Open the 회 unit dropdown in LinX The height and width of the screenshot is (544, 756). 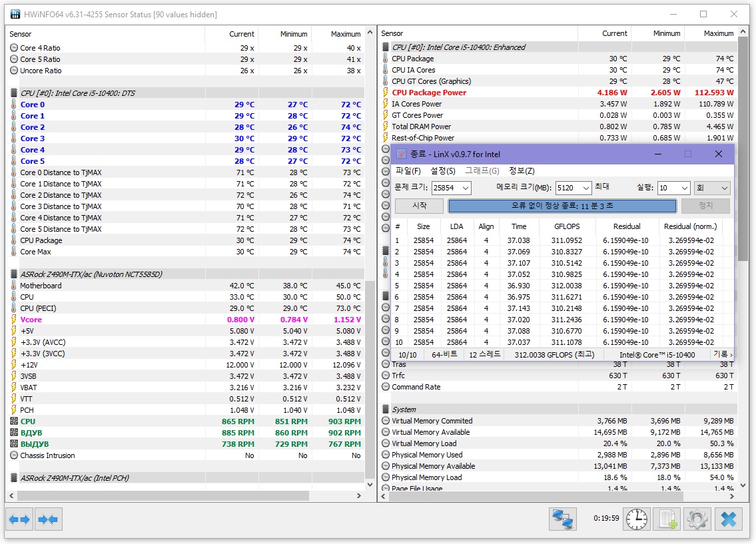(712, 188)
